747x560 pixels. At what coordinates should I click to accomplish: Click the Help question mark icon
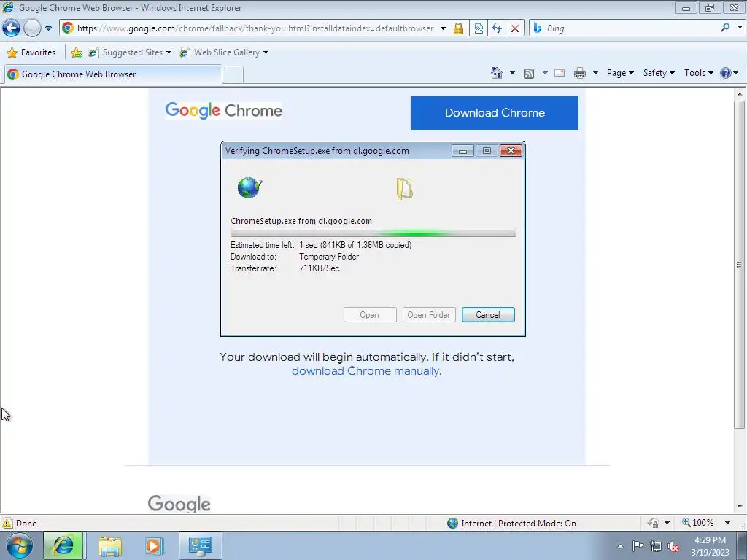726,73
